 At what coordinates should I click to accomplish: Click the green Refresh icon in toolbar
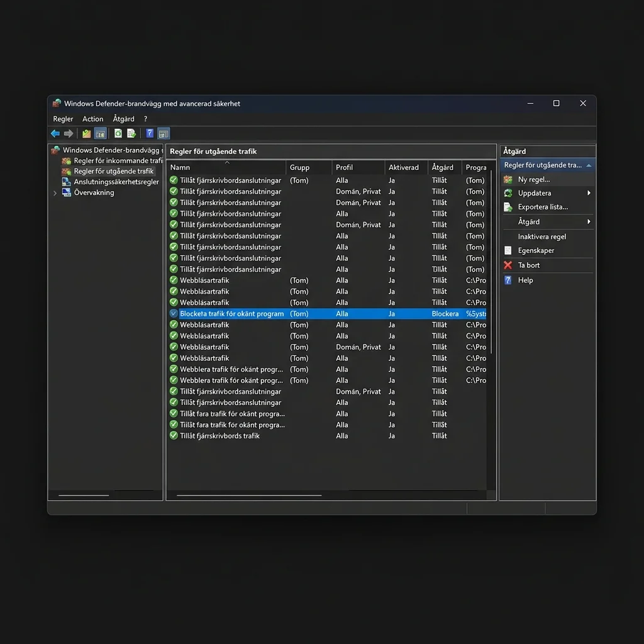(x=118, y=133)
